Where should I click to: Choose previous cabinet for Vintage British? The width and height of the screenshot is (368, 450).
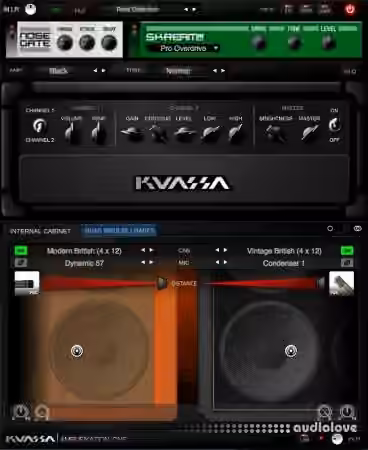[x=217, y=250]
